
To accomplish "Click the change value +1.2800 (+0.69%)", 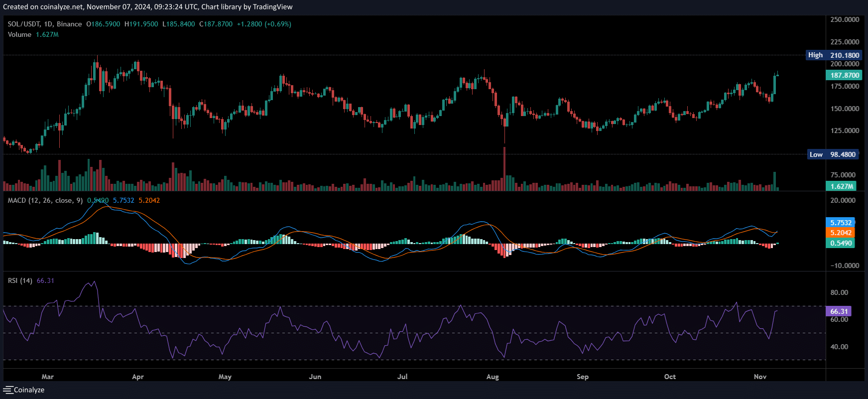I will point(264,24).
